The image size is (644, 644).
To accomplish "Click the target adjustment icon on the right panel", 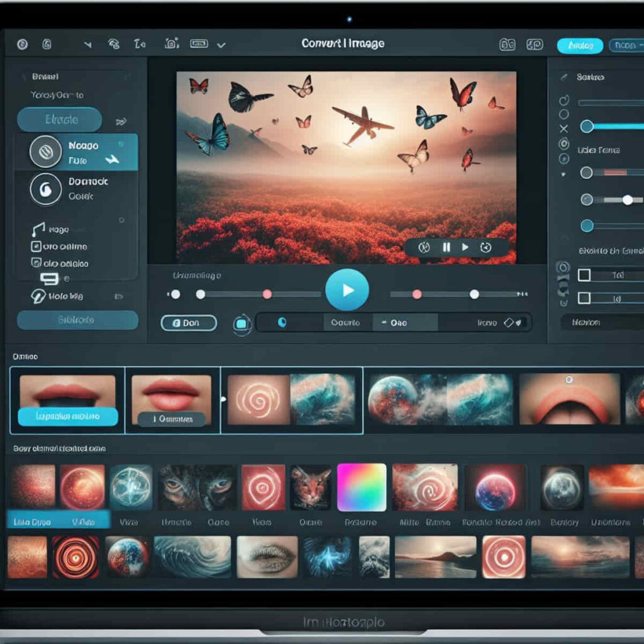I will [565, 143].
